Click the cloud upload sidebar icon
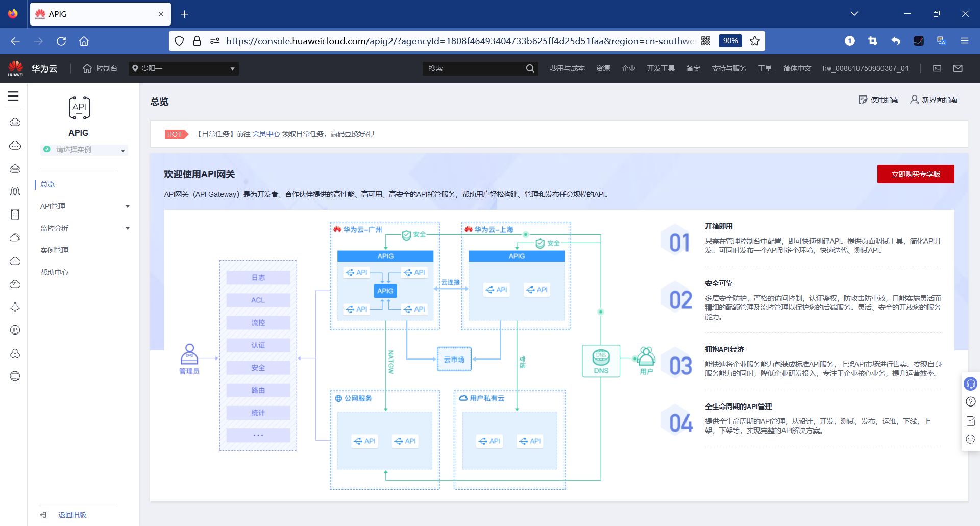This screenshot has height=526, width=980. [15, 261]
